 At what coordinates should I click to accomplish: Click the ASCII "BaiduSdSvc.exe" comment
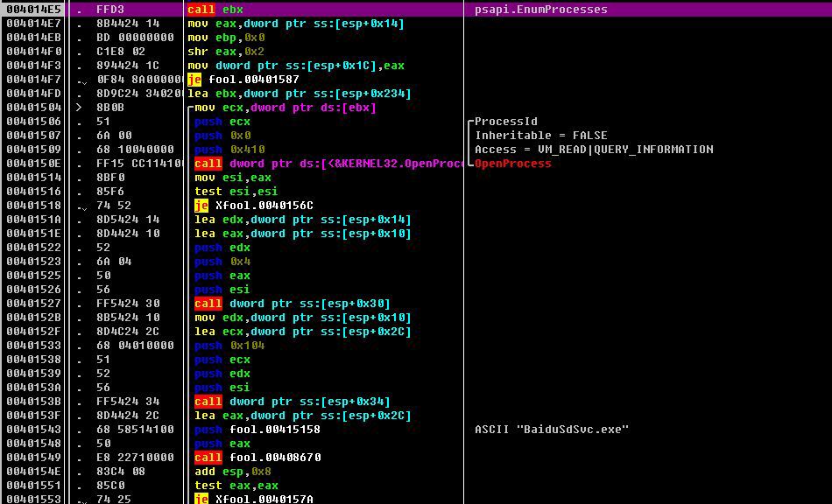coord(551,430)
